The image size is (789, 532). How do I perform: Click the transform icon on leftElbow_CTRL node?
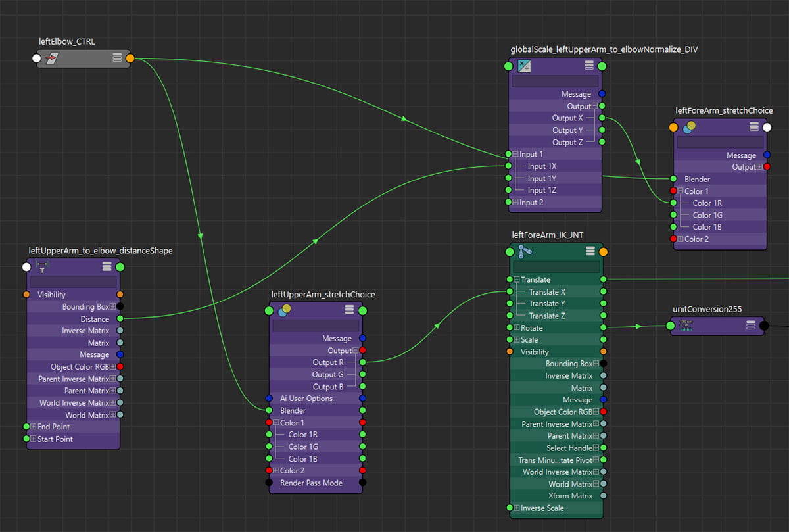pyautogui.click(x=51, y=58)
